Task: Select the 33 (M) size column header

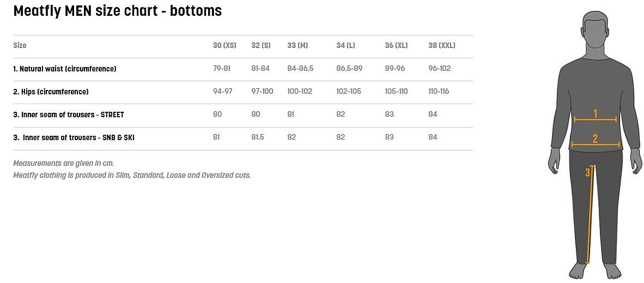Action: point(297,45)
